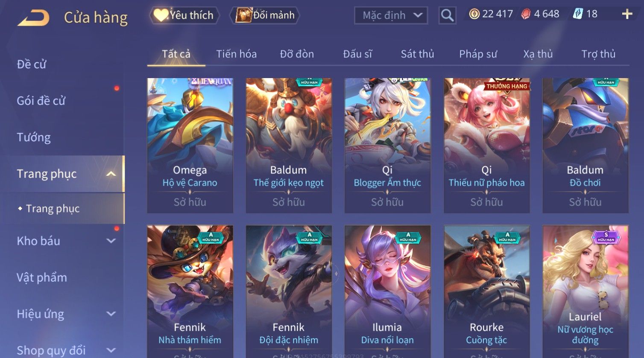The height and width of the screenshot is (358, 644).
Task: Tap the back arrow icon
Action: tap(33, 18)
